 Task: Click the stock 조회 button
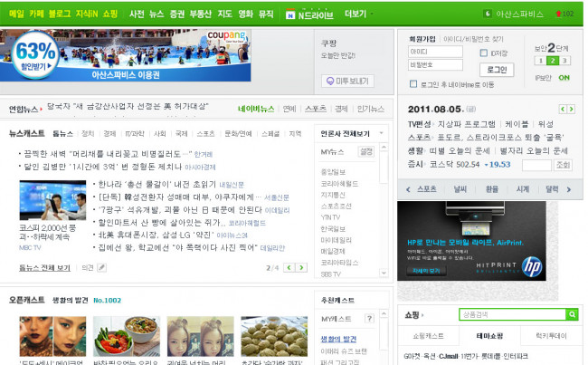pyautogui.click(x=563, y=165)
